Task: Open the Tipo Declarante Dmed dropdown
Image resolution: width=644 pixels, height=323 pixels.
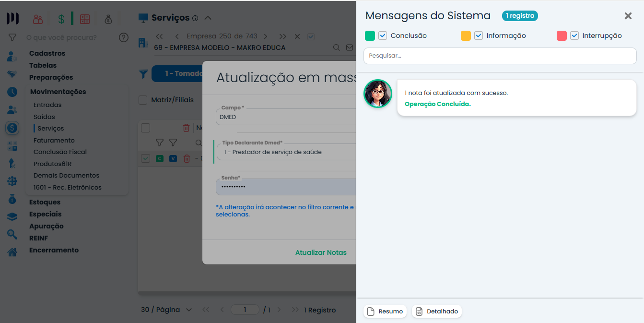Action: pyautogui.click(x=286, y=152)
